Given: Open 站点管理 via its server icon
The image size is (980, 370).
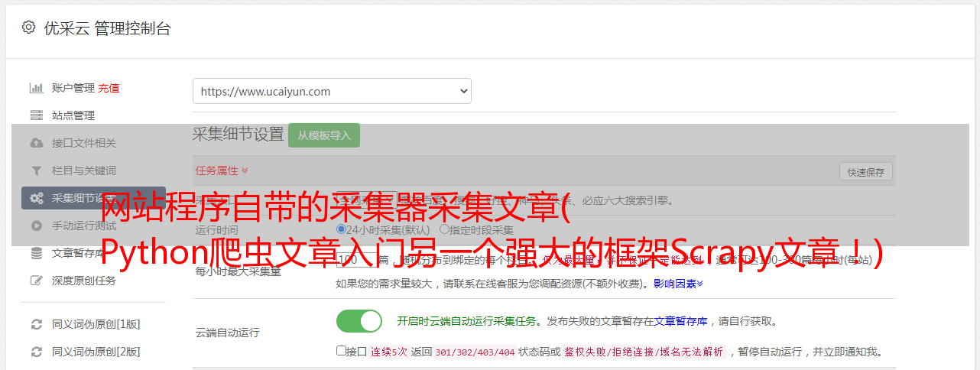Looking at the screenshot, I should click(36, 115).
